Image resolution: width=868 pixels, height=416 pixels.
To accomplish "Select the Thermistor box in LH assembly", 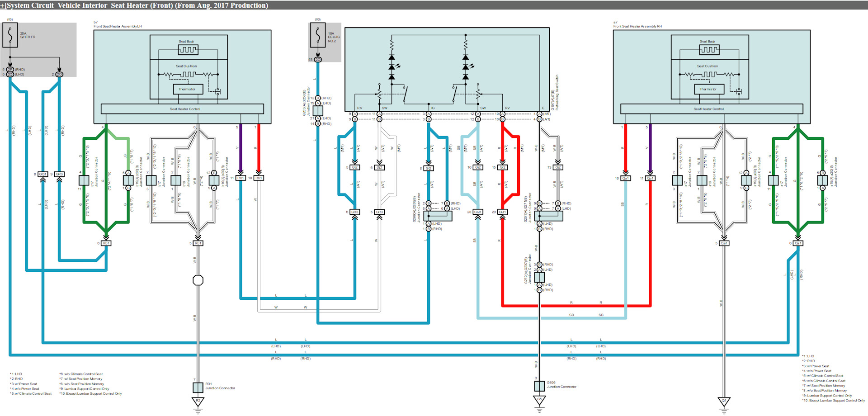I will pos(188,89).
